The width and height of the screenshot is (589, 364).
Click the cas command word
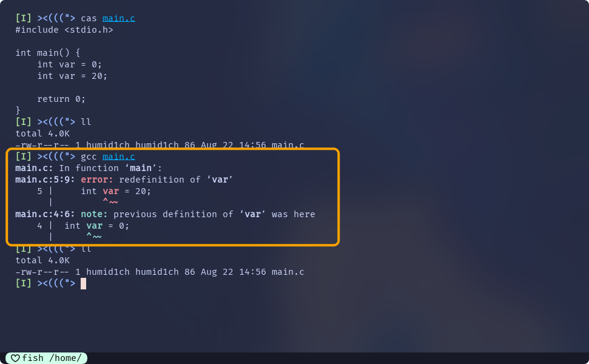pos(89,18)
